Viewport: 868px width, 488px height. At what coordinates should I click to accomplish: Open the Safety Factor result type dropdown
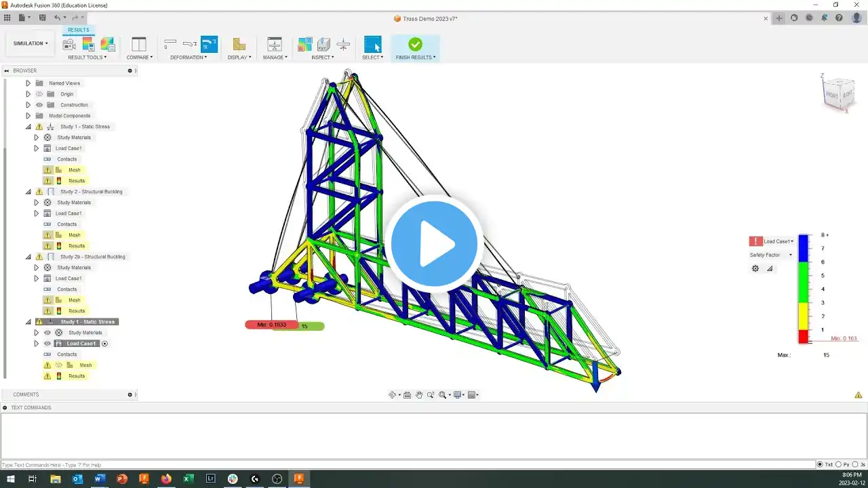point(771,255)
